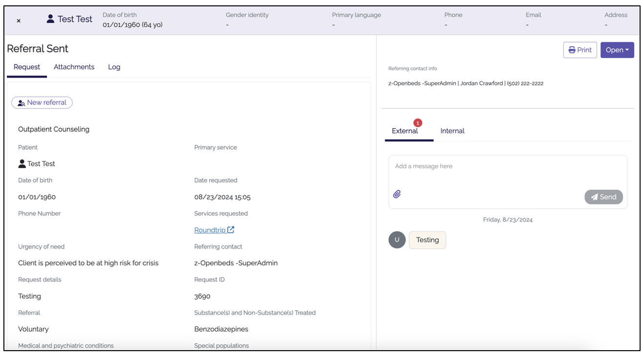Switch to the Internal messages tab
This screenshot has height=358, width=644.
(x=452, y=131)
